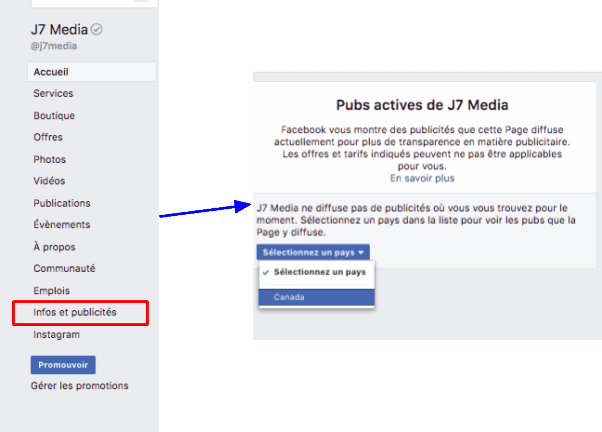Open the À propos section

[x=54, y=247]
